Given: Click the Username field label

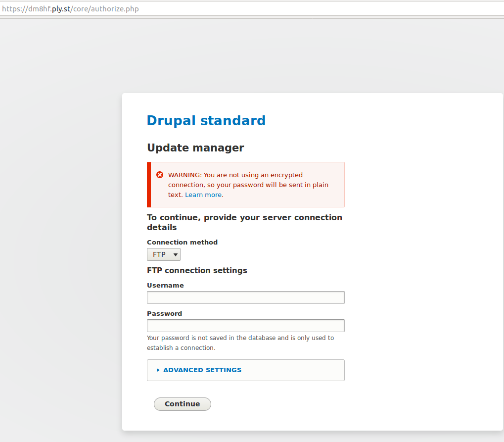Looking at the screenshot, I should point(165,285).
